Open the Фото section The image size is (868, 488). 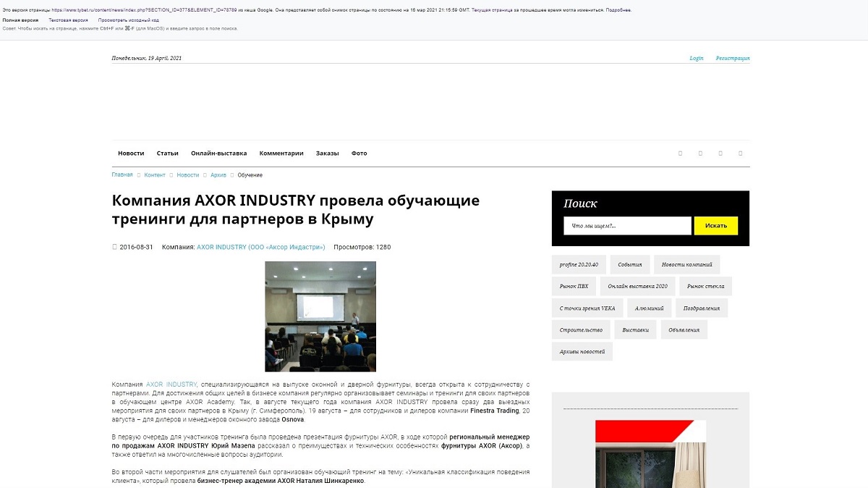pyautogui.click(x=358, y=153)
